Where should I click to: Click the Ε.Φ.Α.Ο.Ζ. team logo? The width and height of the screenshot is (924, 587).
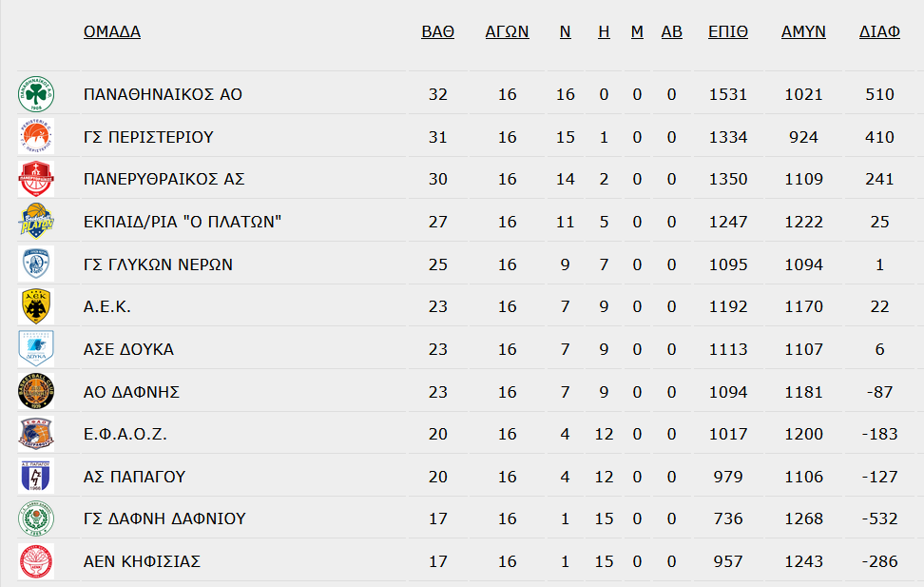36,434
